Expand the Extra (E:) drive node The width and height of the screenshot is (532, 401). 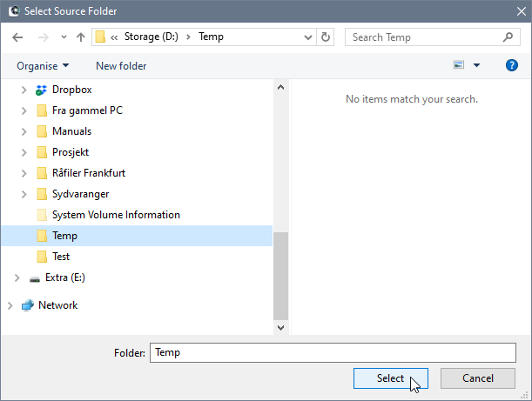(17, 277)
